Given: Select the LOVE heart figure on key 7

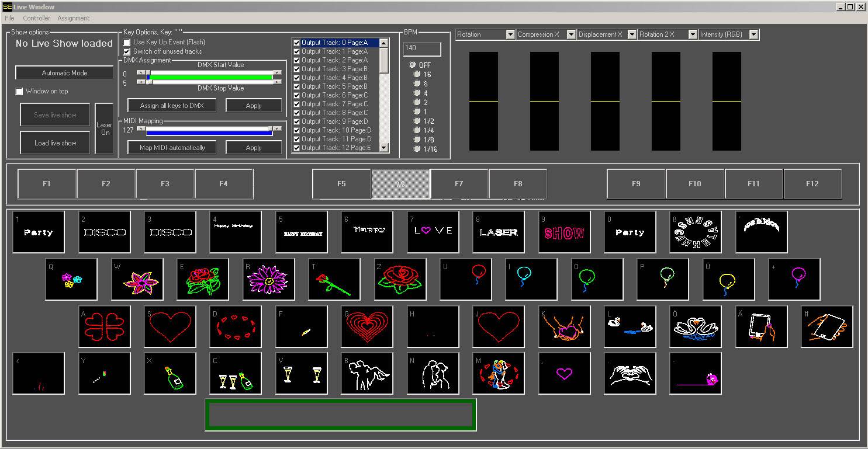Looking at the screenshot, I should click(x=433, y=232).
